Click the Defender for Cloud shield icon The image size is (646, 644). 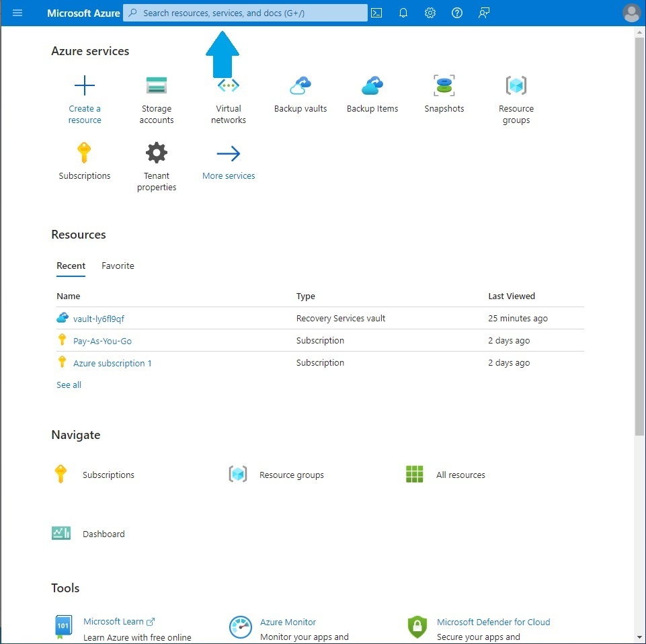point(417,627)
